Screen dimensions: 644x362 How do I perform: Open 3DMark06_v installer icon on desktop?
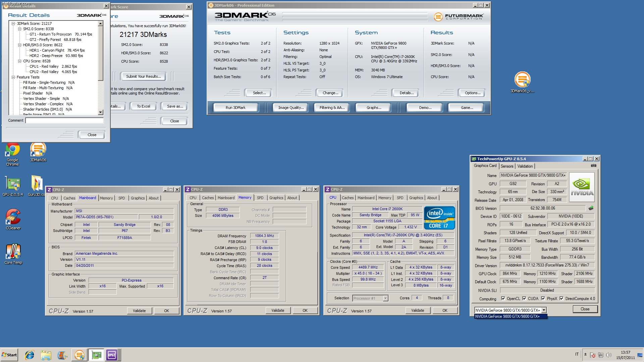[x=522, y=82]
